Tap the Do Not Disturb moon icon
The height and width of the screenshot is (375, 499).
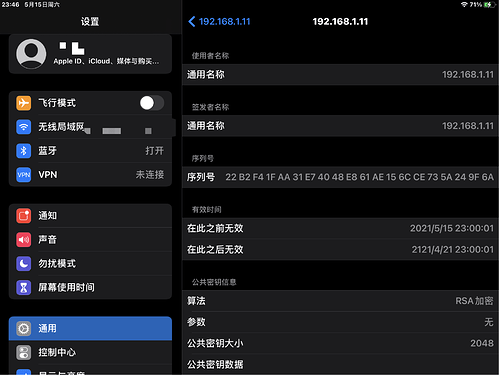point(24,264)
